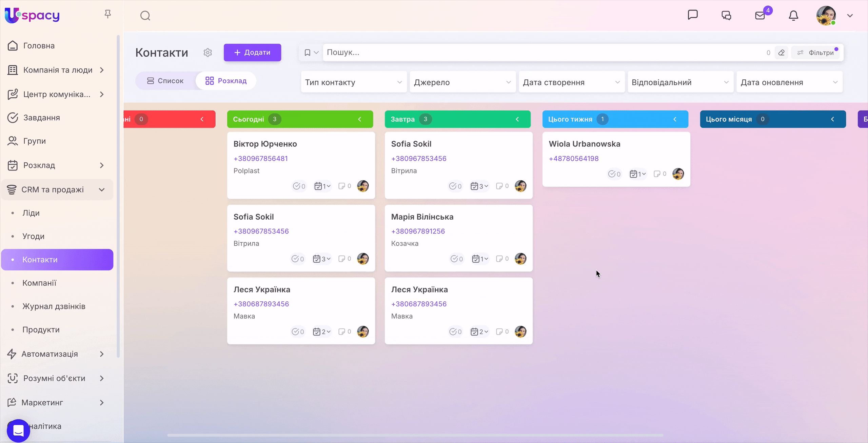Collapse the Цього місяця column
This screenshot has height=443, width=868.
tap(833, 119)
